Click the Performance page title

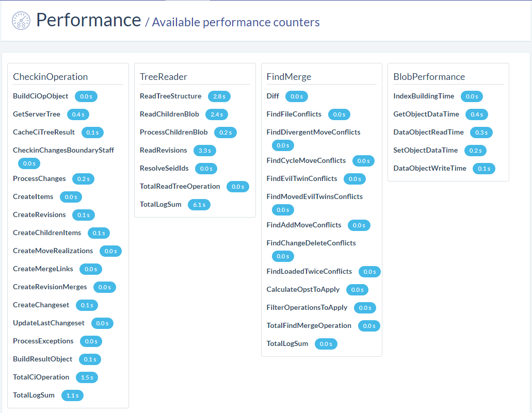point(89,20)
